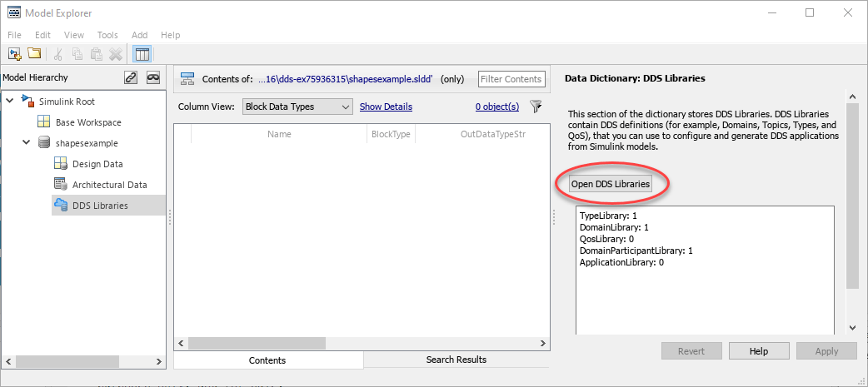Click the dialog pane scroll up arrow

pyautogui.click(x=852, y=97)
